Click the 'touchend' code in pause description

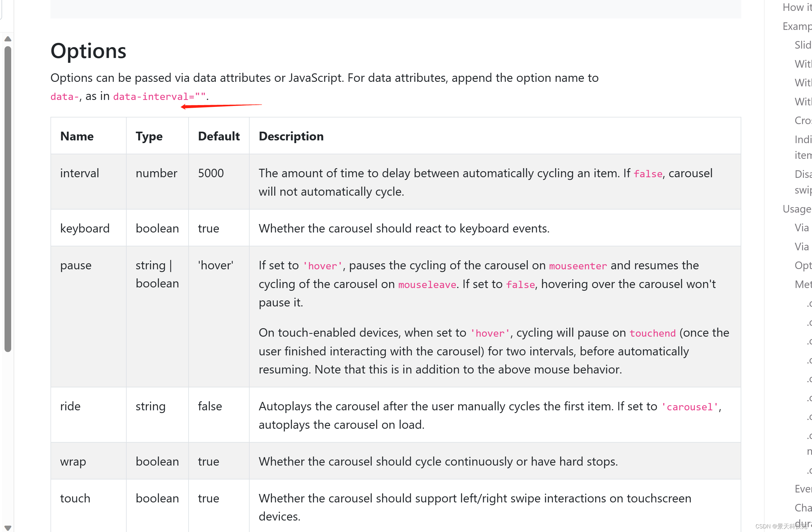click(652, 333)
